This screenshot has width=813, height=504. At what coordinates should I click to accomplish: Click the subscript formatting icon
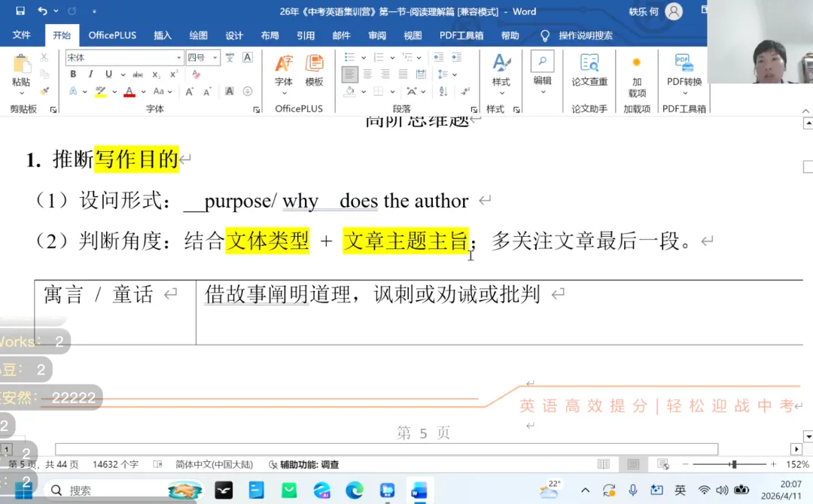[156, 74]
